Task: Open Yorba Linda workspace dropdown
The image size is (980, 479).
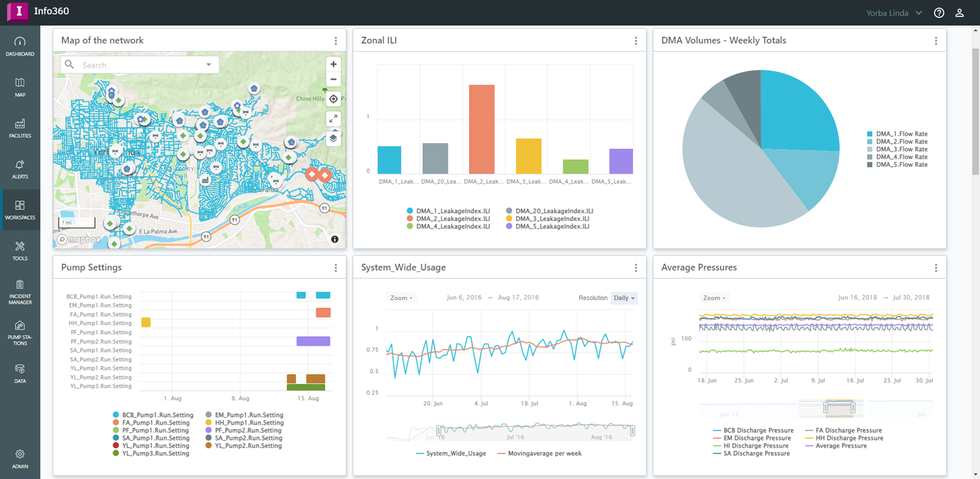Action: click(x=894, y=13)
